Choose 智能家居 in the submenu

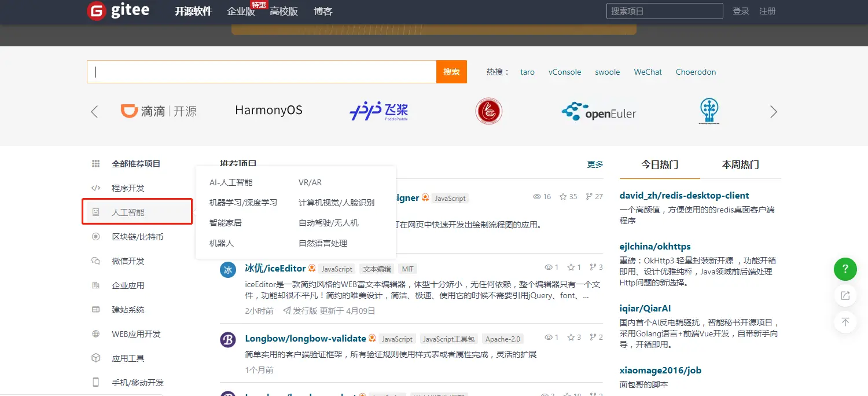point(226,223)
